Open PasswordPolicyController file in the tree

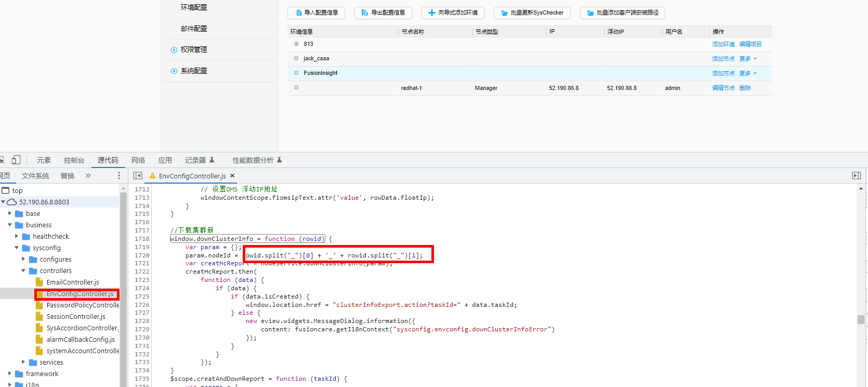click(x=83, y=305)
